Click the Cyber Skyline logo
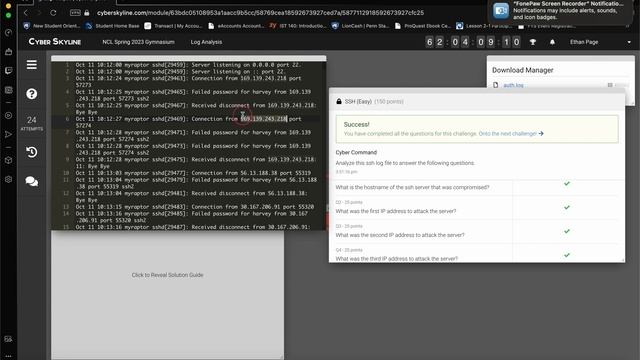 click(55, 42)
